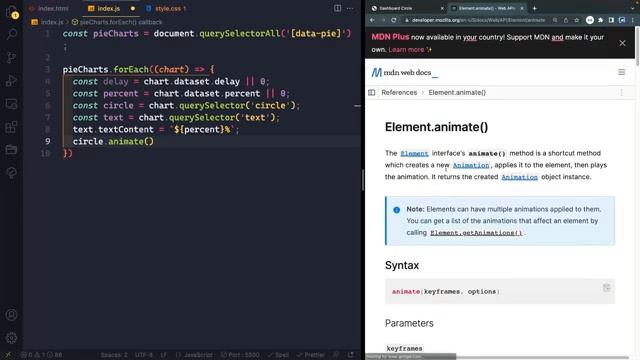Open the Chrome three-dot menu
This screenshot has height=360, width=640.
(x=633, y=20)
